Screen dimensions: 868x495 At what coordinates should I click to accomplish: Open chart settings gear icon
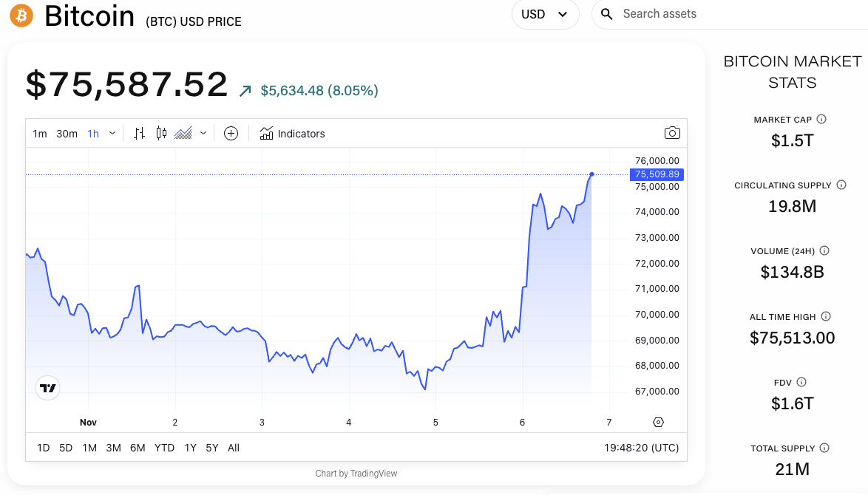[659, 422]
